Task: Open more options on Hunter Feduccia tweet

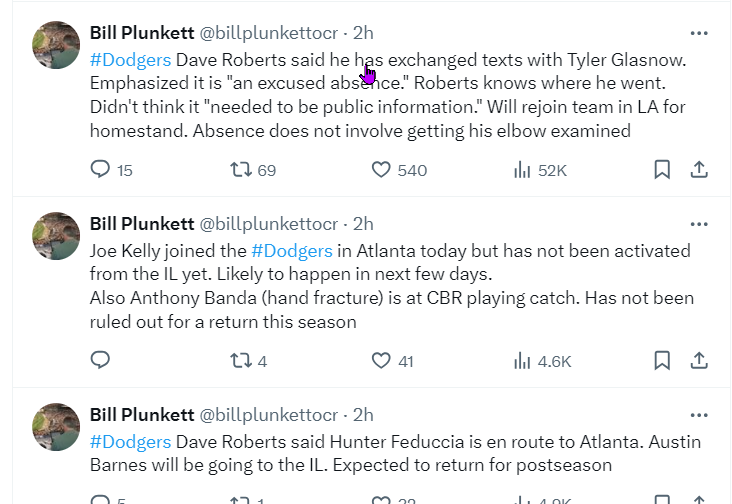Action: click(x=699, y=413)
